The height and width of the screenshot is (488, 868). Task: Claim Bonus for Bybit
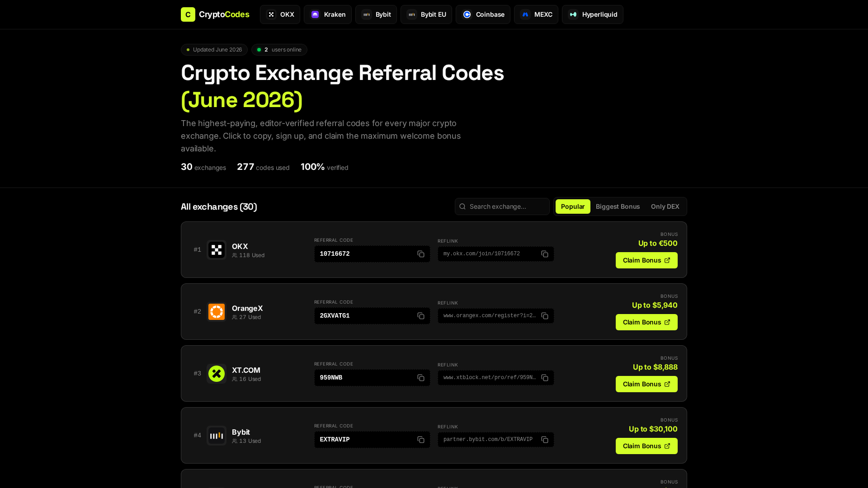[646, 446]
